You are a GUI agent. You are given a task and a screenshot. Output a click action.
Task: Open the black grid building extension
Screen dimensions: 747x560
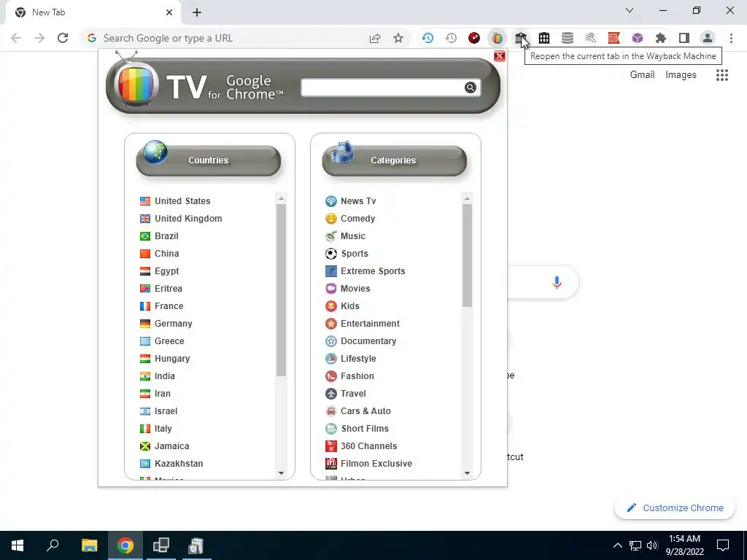[x=543, y=38]
